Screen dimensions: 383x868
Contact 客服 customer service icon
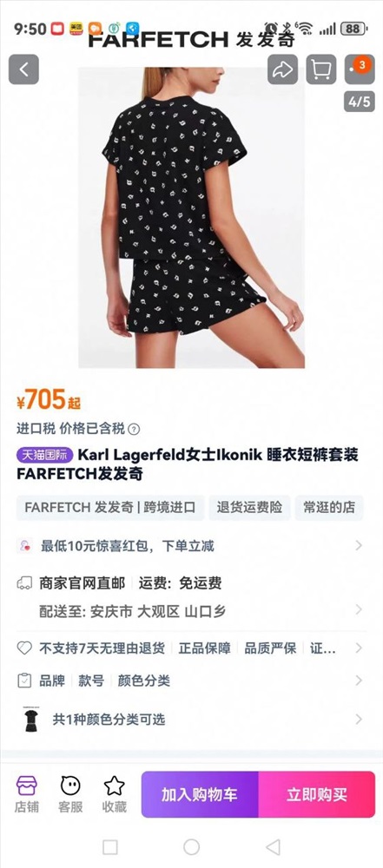point(70,794)
